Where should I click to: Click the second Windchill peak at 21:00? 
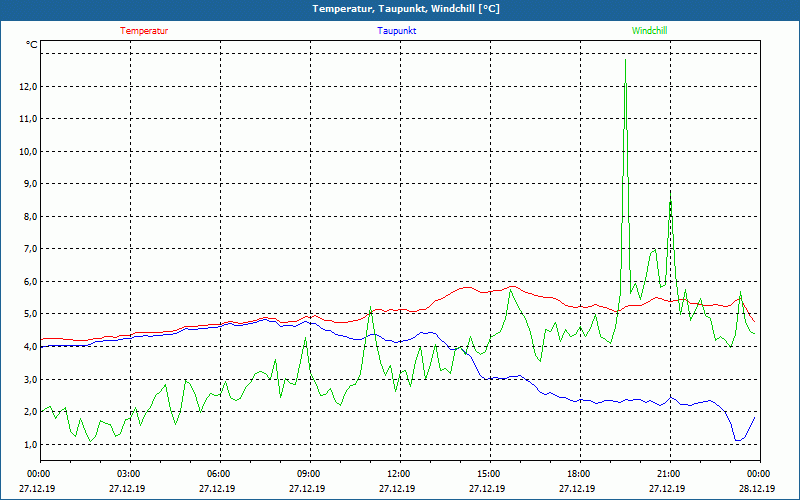click(x=670, y=196)
